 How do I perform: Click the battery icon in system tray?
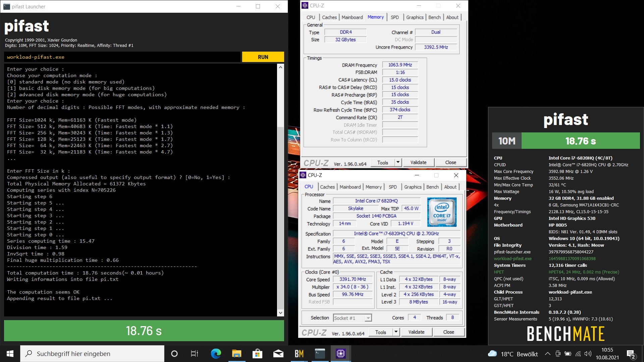[x=568, y=354]
